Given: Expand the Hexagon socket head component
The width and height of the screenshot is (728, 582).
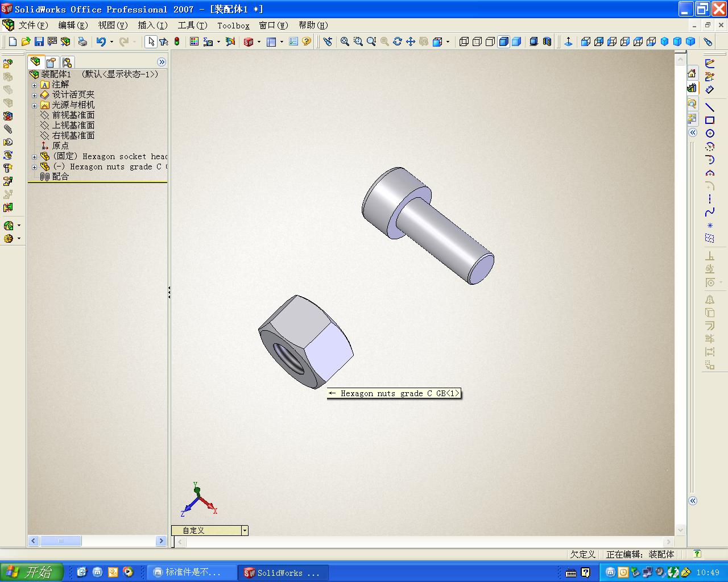Looking at the screenshot, I should (x=34, y=157).
